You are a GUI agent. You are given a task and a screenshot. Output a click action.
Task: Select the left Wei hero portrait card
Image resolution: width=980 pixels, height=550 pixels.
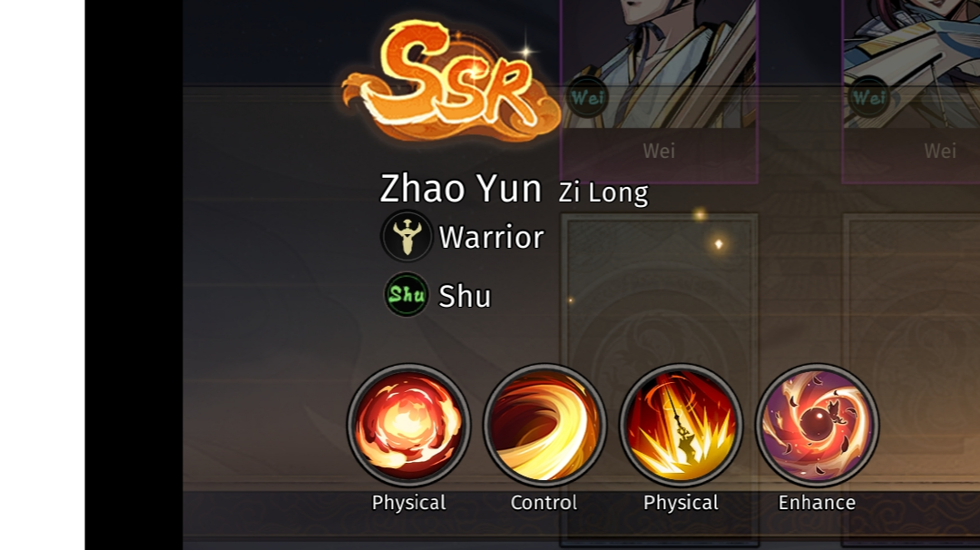click(660, 92)
